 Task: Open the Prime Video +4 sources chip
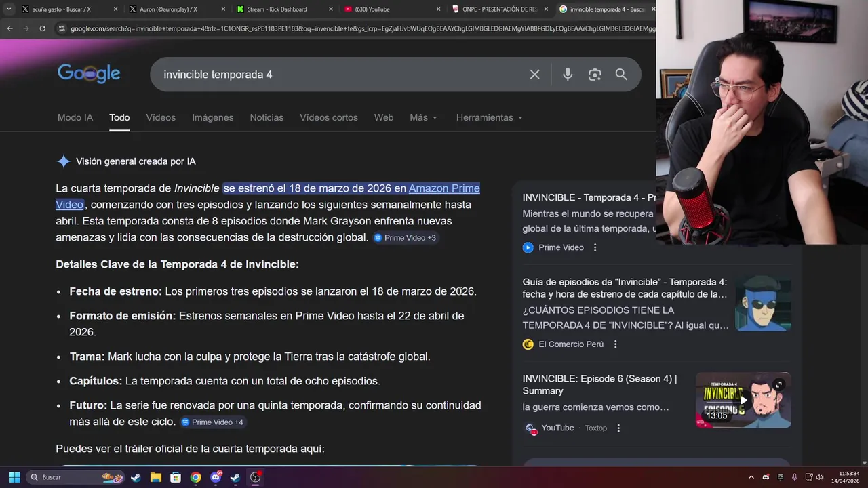point(212,422)
